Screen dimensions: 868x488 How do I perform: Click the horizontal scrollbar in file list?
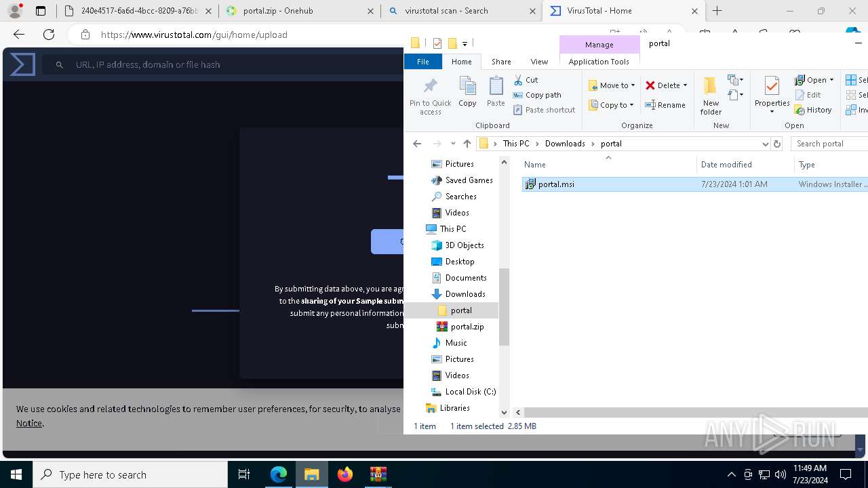pyautogui.click(x=695, y=412)
